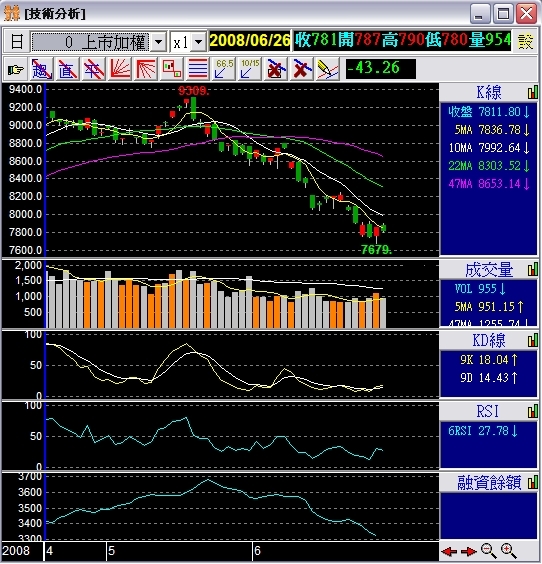Select the pencil line edit tool

pyautogui.click(x=328, y=69)
